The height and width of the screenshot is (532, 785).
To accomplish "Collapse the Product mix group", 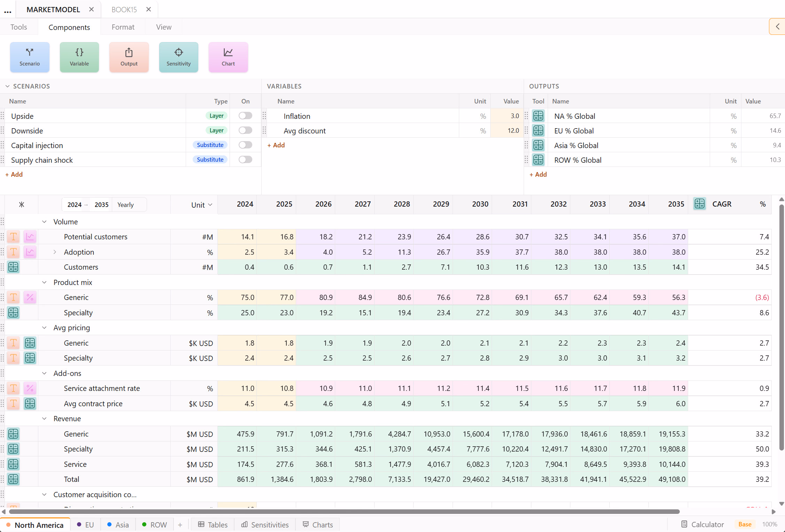I will coord(44,282).
